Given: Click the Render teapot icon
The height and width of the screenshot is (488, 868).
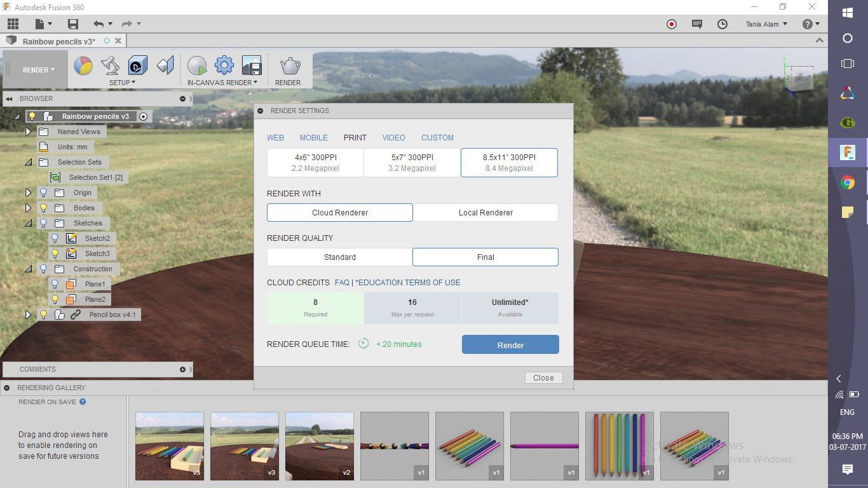Looking at the screenshot, I should tap(290, 65).
